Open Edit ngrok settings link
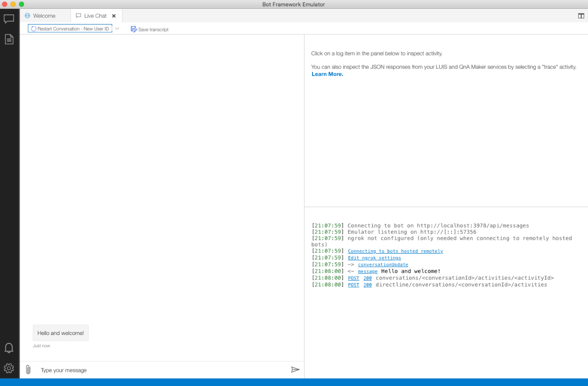This screenshot has width=588, height=386. coord(374,258)
